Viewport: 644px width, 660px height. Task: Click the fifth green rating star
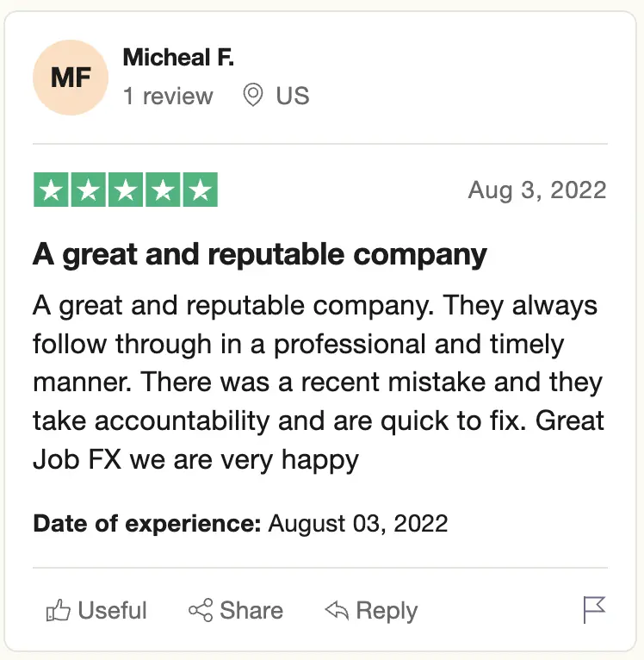[x=200, y=190]
